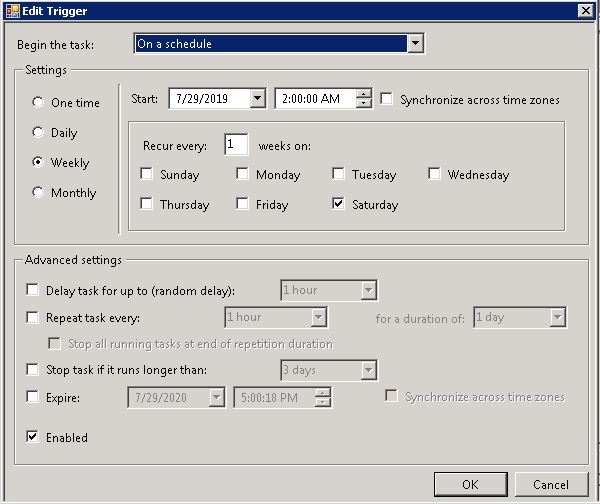Uncheck the Saturday checkbox

coord(338,203)
